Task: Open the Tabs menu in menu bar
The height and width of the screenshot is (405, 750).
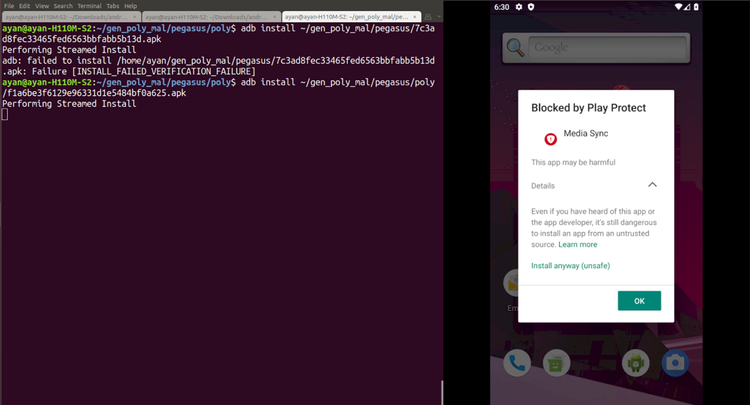Action: 111,6
